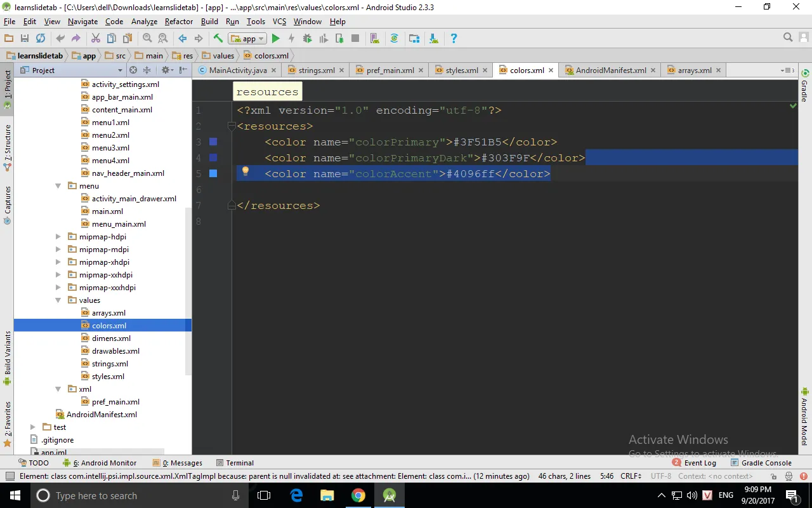The height and width of the screenshot is (508, 812).
Task: Navigate forward with the right arrow icon
Action: click(x=199, y=39)
